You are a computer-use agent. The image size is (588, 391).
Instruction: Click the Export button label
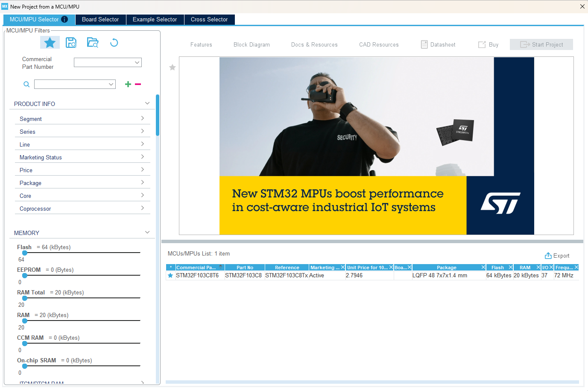pyautogui.click(x=561, y=256)
